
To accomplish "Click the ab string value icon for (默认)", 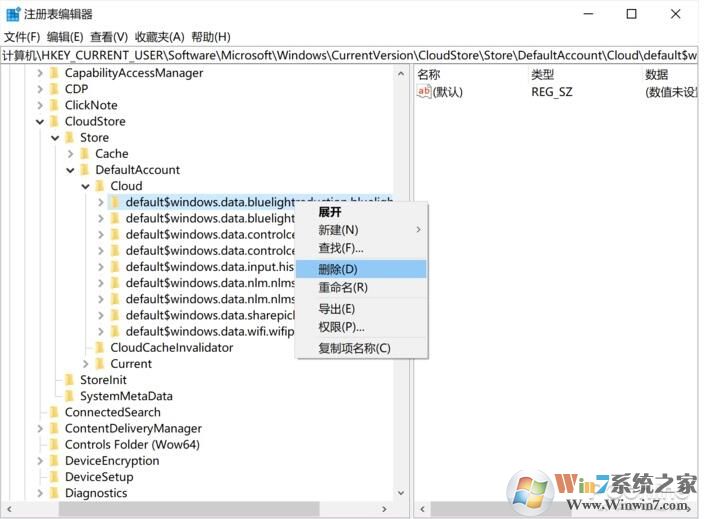I will (x=424, y=92).
